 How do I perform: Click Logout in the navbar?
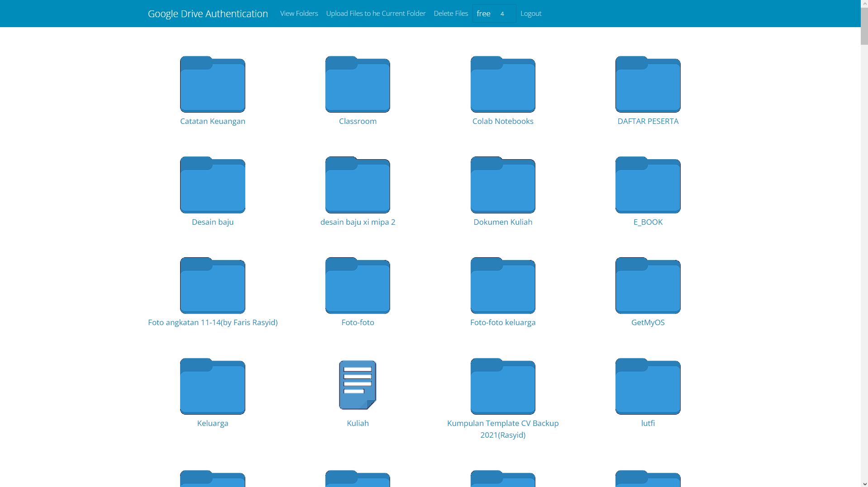[x=531, y=14]
